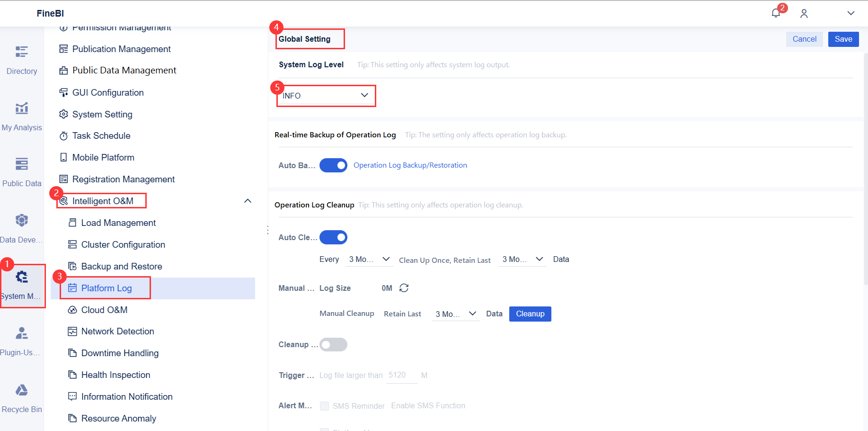Open the Manual Cleanup Retain Last dropdown
Image resolution: width=868 pixels, height=431 pixels.
point(455,314)
